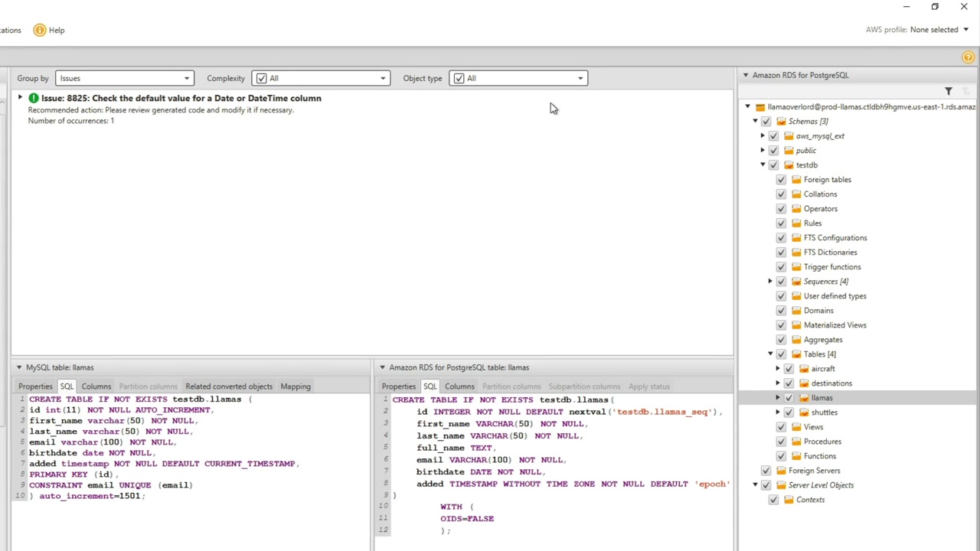Viewport: 980px width, 551px height.
Task: Click the green issue 8825 warning icon
Action: point(34,98)
